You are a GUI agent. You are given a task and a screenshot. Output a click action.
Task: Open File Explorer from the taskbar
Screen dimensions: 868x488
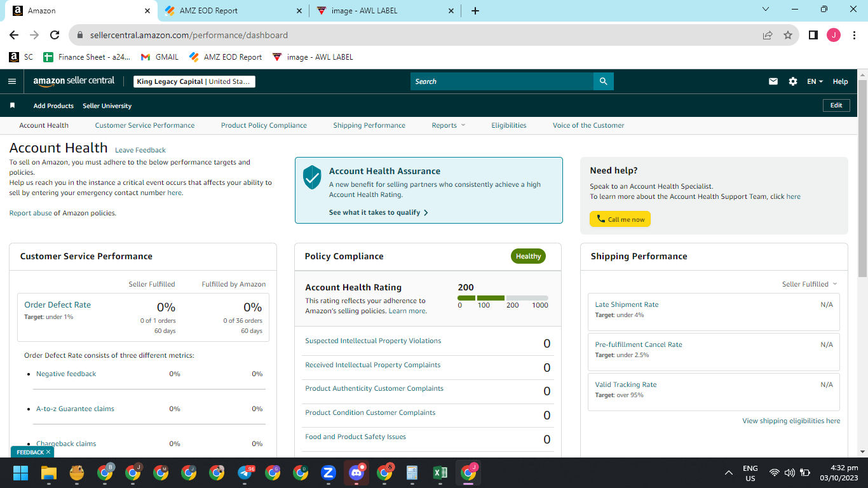49,473
